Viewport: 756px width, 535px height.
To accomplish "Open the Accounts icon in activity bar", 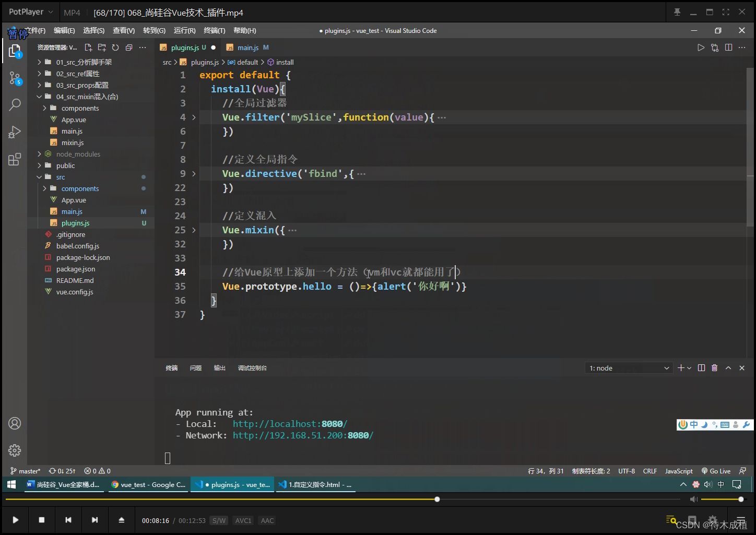I will tap(15, 423).
